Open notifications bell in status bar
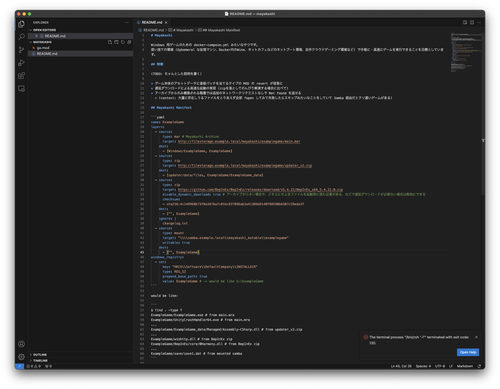This screenshot has width=500, height=389. 479,366
